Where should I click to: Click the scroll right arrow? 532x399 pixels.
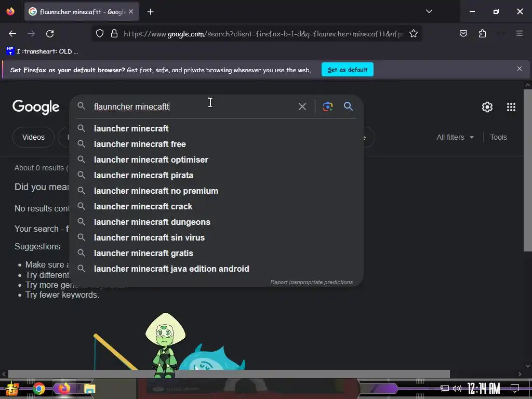point(520,374)
